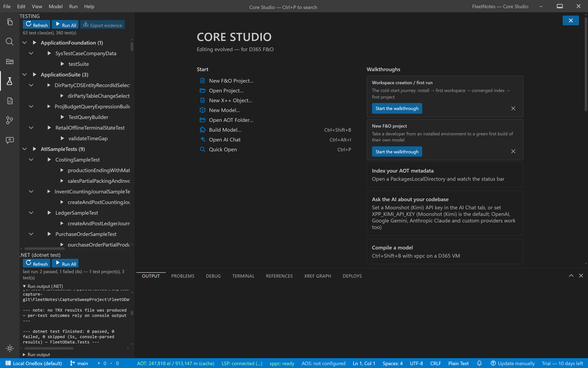Collapse the Run output (.NET) section
Screen dimensions: 588x368
[43, 286]
